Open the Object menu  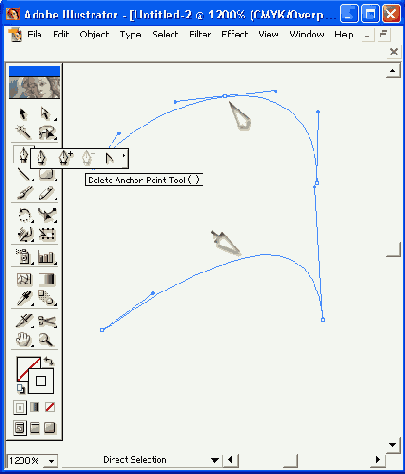tap(94, 34)
